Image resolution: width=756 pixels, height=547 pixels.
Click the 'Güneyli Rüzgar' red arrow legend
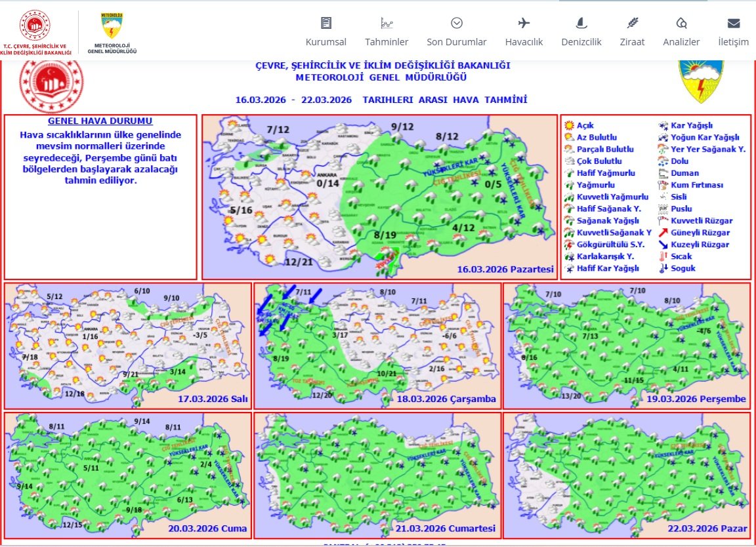[664, 233]
